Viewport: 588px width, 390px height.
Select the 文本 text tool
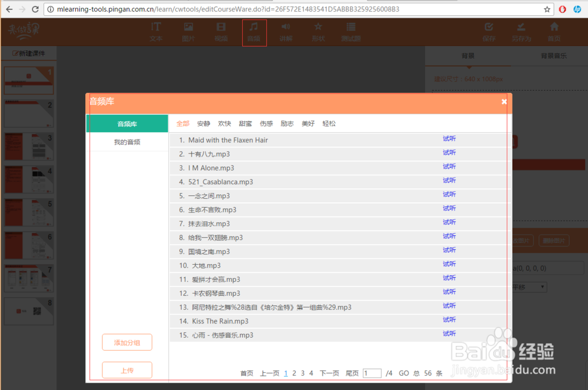(x=156, y=32)
